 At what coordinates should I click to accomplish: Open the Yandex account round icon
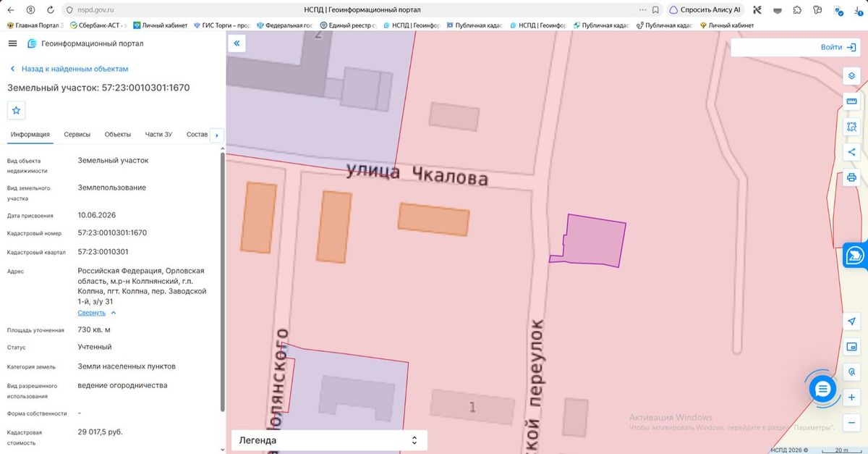(30, 10)
